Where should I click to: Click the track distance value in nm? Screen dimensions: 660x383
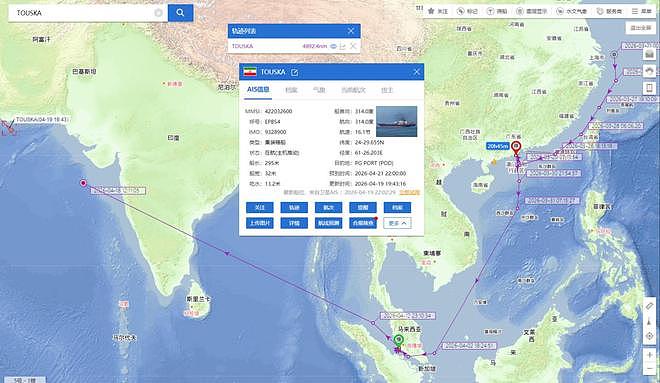coord(314,46)
